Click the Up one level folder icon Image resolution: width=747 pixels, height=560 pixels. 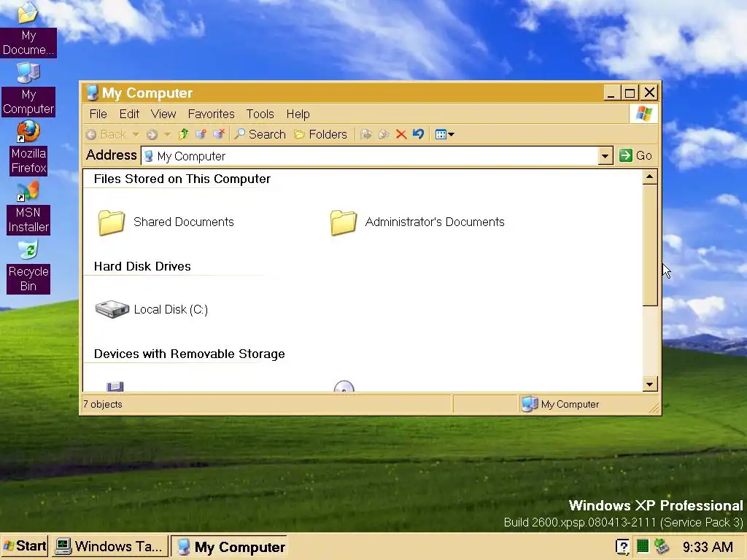pos(183,134)
